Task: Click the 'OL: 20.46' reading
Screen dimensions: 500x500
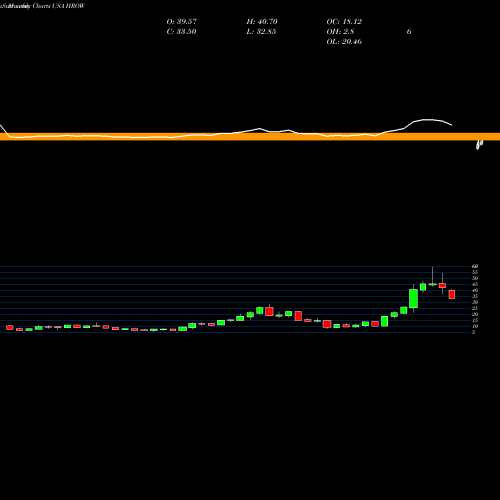Action: click(x=344, y=42)
